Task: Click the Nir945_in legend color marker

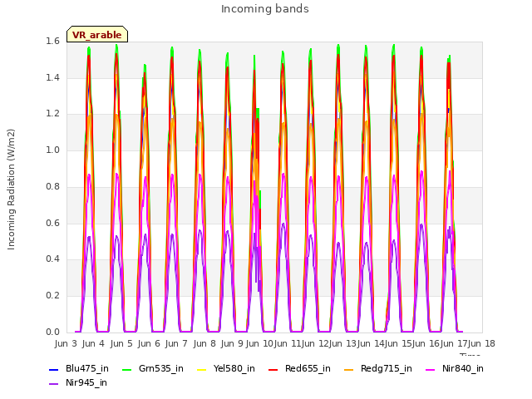Action: tap(53, 384)
